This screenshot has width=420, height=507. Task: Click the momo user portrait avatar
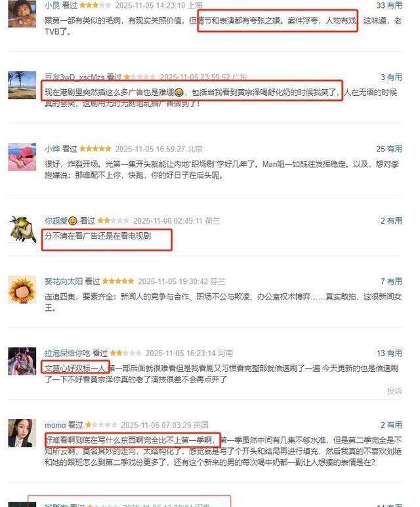point(22,433)
